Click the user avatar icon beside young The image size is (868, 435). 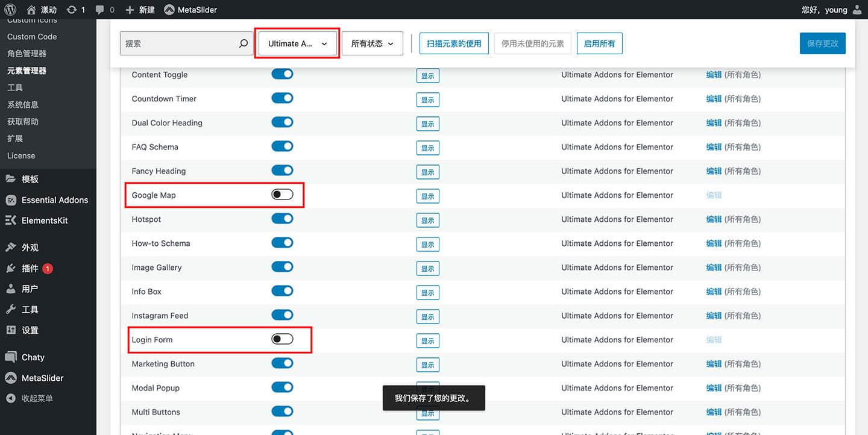pyautogui.click(x=857, y=10)
